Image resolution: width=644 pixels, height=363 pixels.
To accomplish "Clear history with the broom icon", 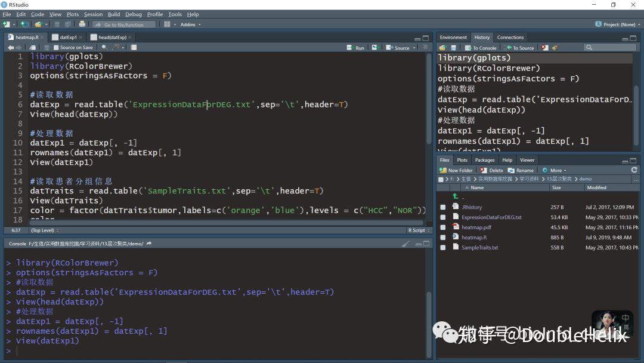I will click(555, 47).
